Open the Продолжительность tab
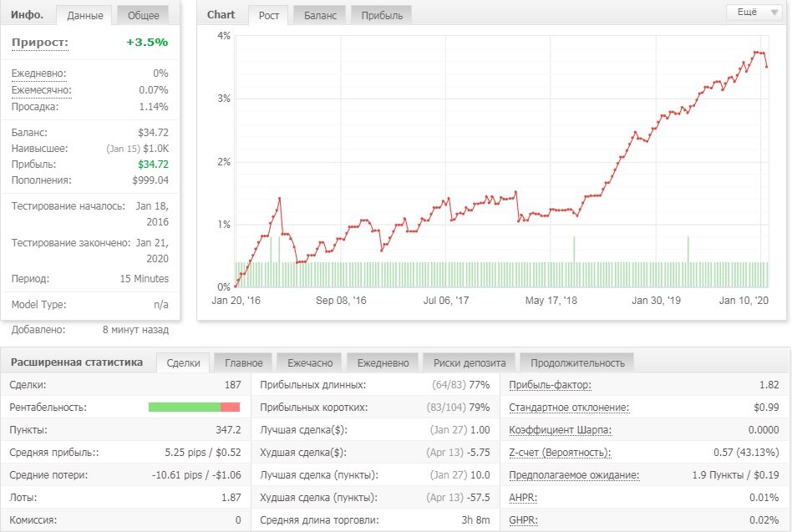Screen dimensions: 792x532 coord(577,362)
